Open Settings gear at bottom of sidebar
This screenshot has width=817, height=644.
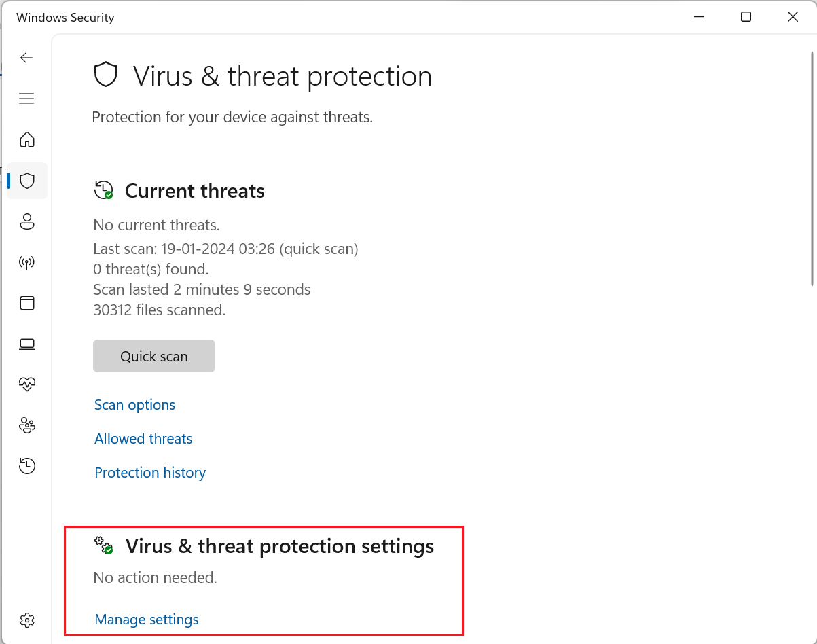click(26, 620)
